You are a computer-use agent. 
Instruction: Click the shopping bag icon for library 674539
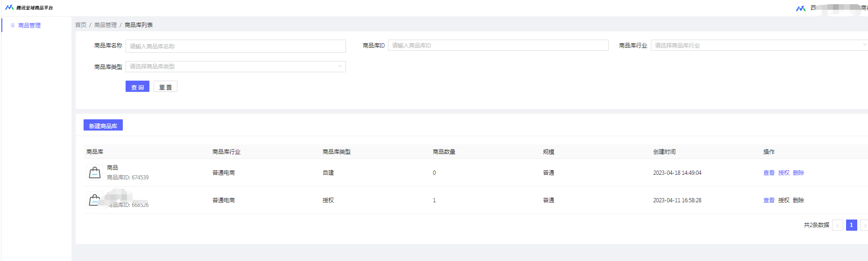(95, 172)
